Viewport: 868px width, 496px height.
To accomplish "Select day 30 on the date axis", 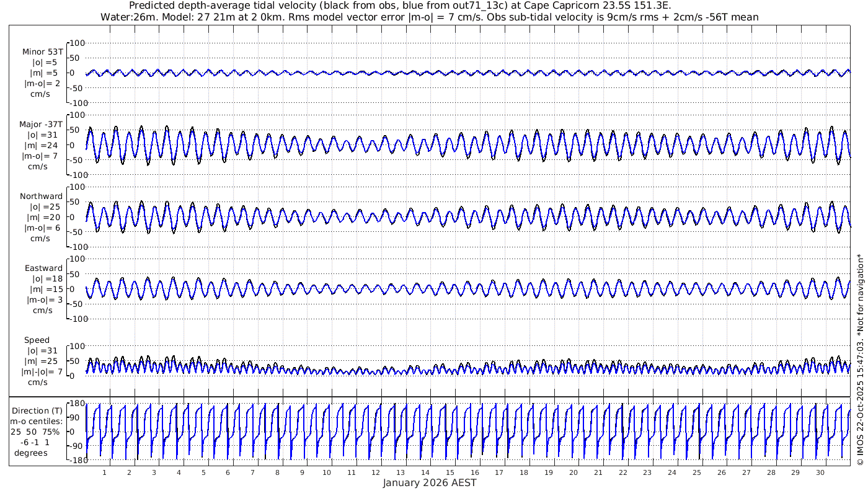I will [x=820, y=472].
